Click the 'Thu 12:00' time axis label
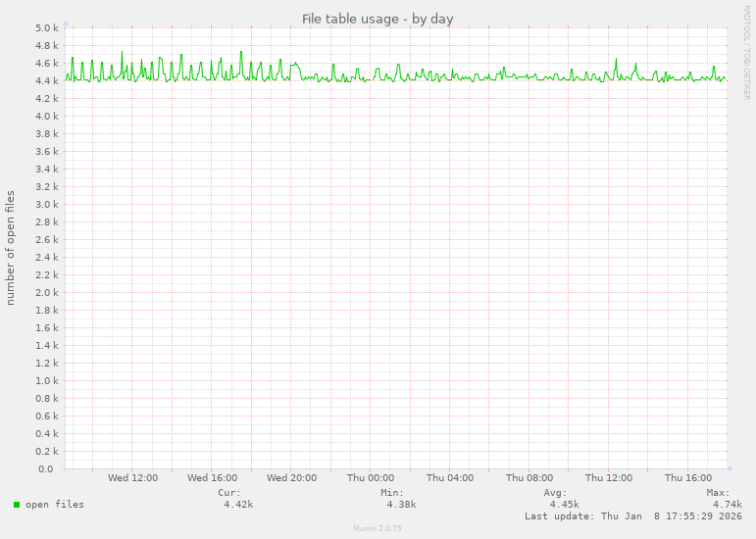 click(609, 478)
